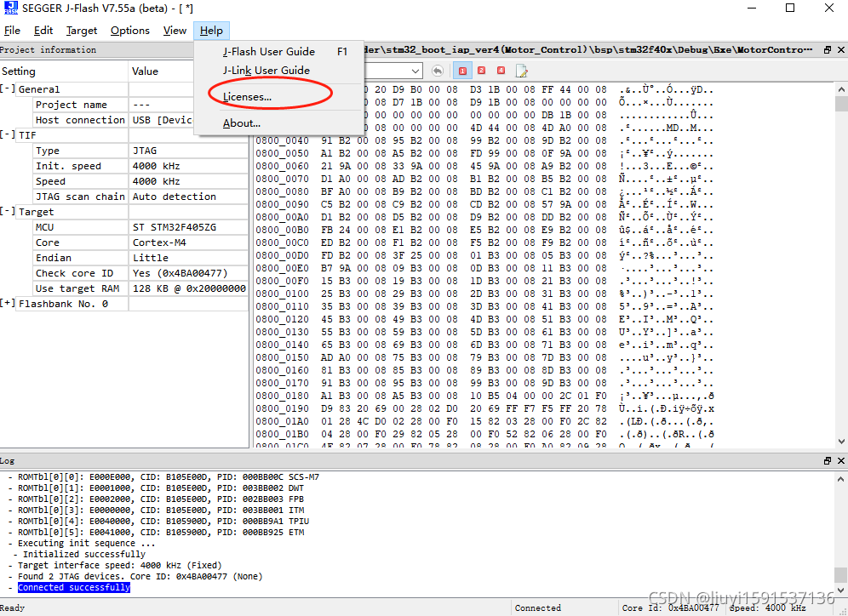Viewport: 848px width, 616px height.
Task: Select Licenses... from Help menu
Action: (x=279, y=97)
